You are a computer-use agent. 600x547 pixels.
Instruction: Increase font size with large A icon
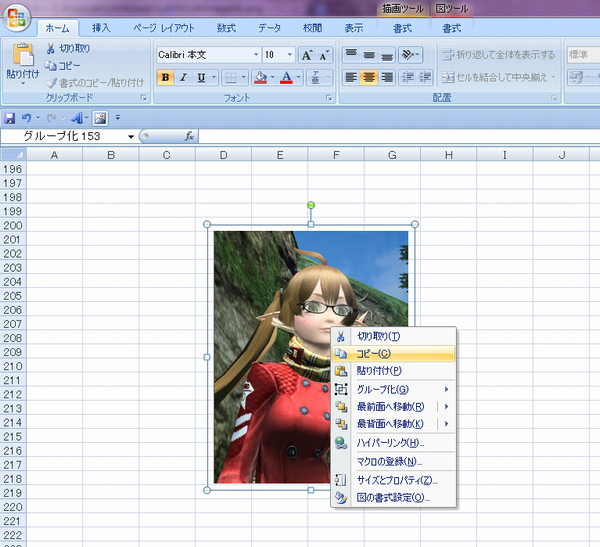pos(307,55)
